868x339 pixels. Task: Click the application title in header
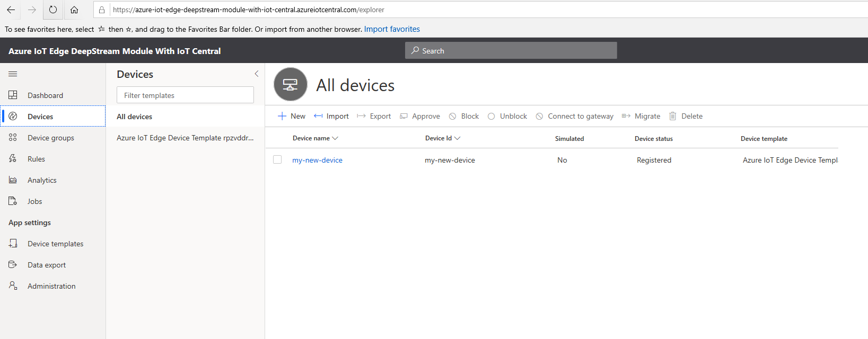coord(115,51)
